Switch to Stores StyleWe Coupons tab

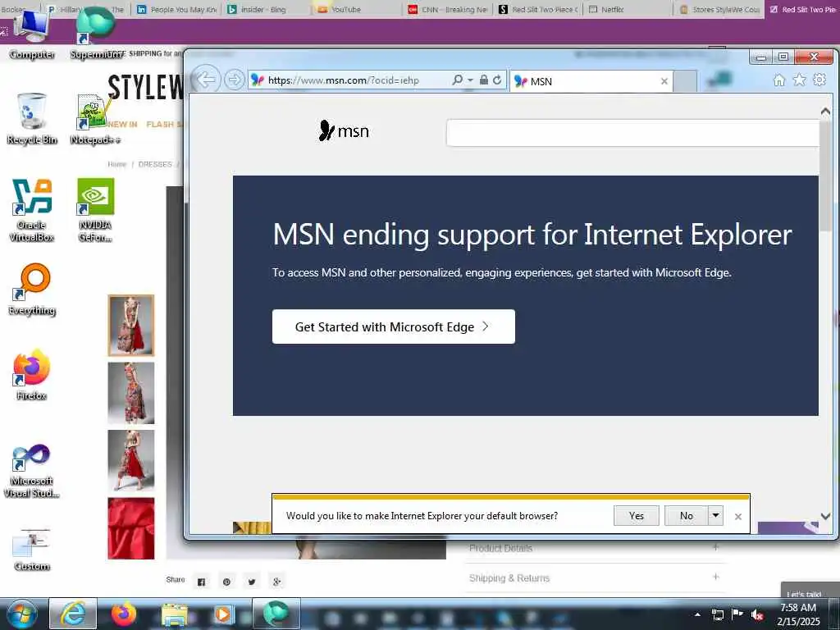coord(719,9)
